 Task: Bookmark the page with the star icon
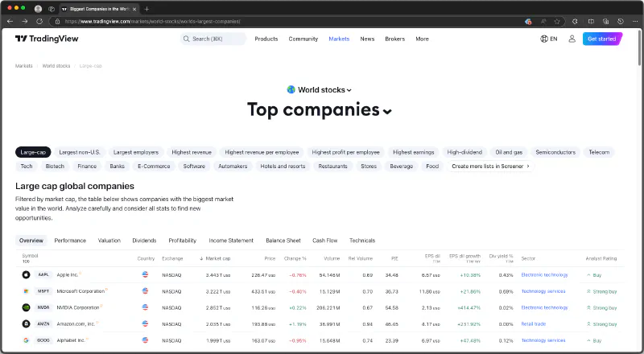(x=557, y=22)
